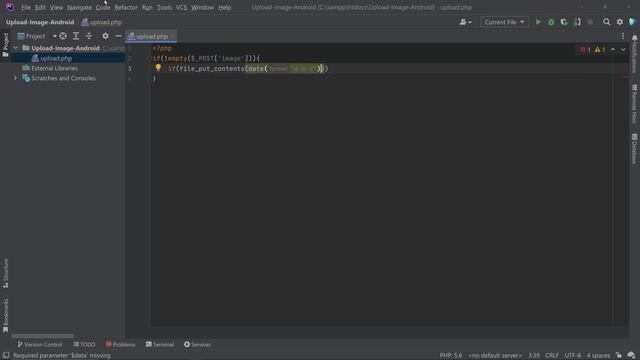
Task: Open the Help menu
Action: (x=224, y=7)
